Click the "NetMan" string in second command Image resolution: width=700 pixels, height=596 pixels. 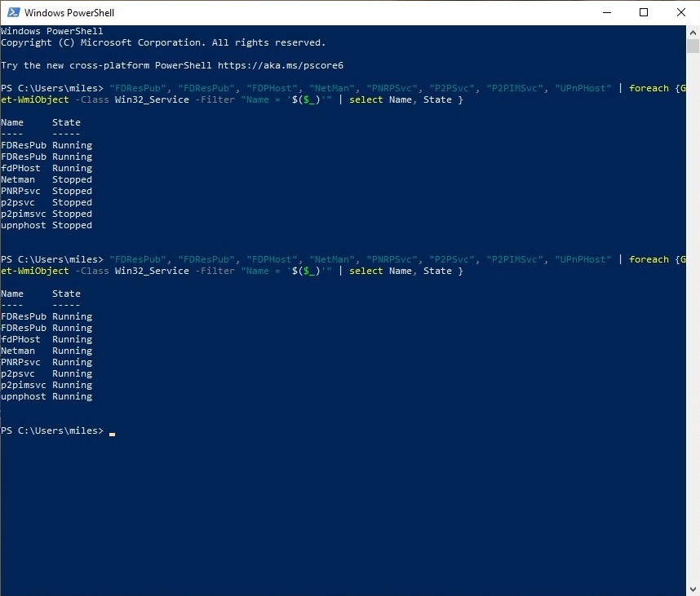click(332, 259)
